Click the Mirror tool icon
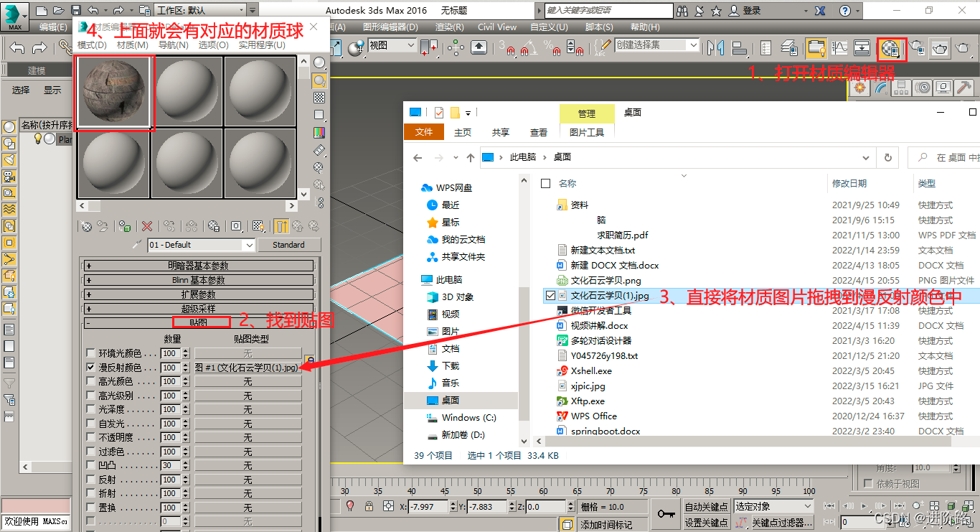980x532 pixels. point(716,48)
